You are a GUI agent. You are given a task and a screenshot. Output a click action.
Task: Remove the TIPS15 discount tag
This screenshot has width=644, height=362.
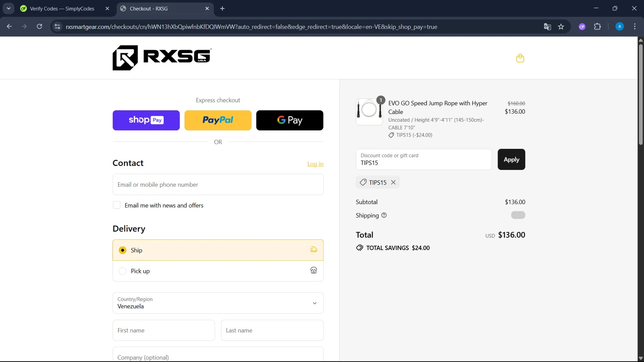[x=393, y=182]
